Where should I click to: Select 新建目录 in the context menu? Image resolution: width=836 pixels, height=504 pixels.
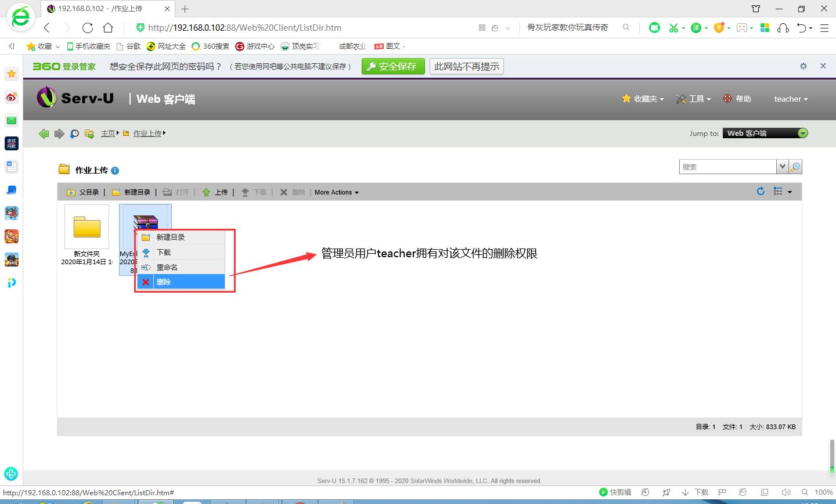[x=181, y=237]
